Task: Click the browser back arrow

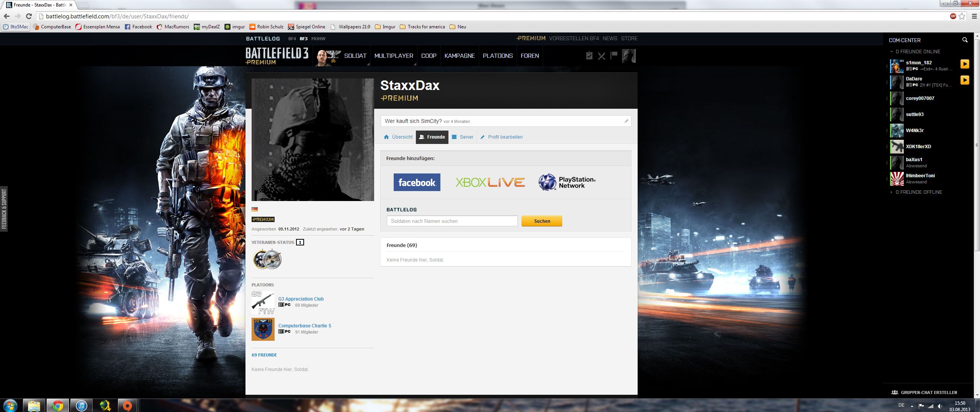Action: pos(7,16)
